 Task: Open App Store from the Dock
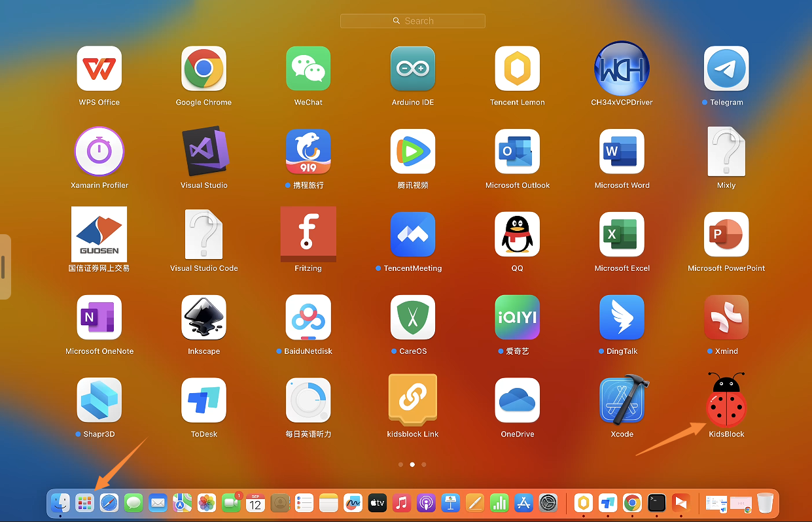(523, 502)
